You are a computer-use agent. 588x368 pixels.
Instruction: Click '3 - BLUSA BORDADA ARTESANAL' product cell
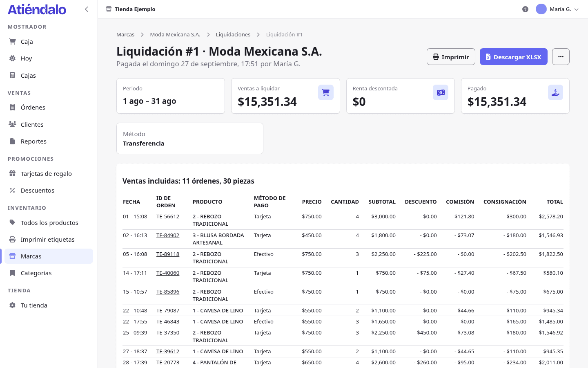click(x=218, y=239)
